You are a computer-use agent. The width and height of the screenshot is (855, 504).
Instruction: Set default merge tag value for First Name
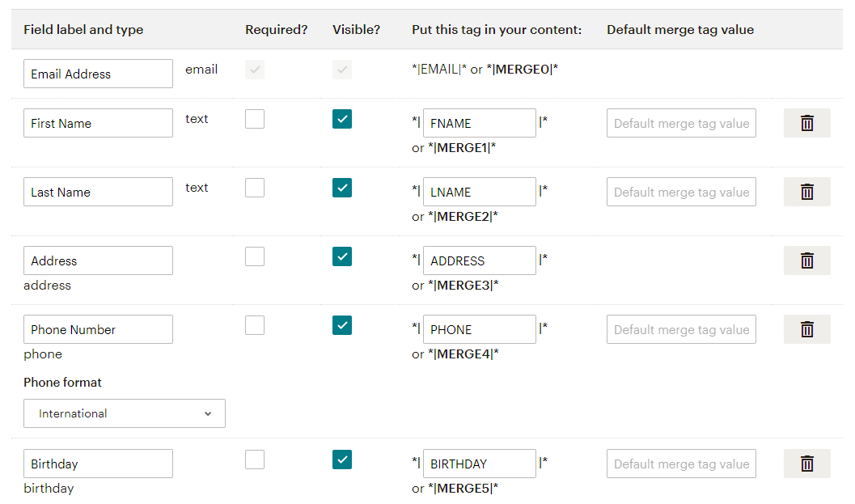click(x=681, y=123)
